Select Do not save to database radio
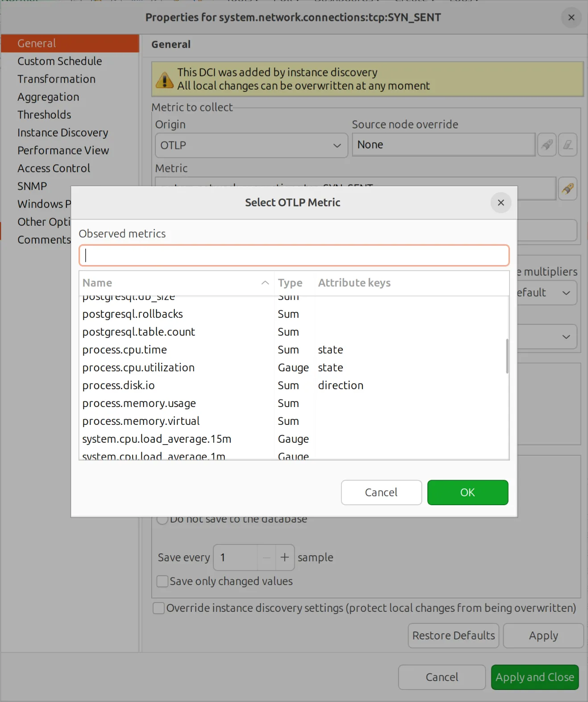 [162, 519]
